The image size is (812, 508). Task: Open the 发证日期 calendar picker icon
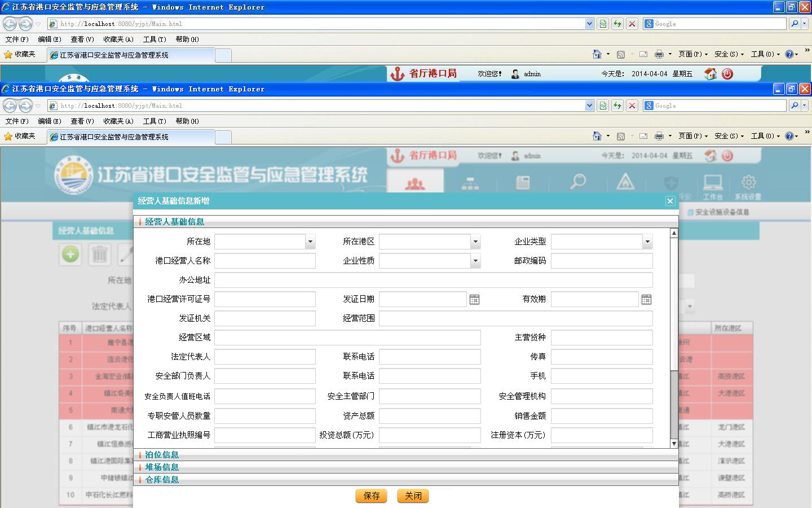click(x=474, y=299)
